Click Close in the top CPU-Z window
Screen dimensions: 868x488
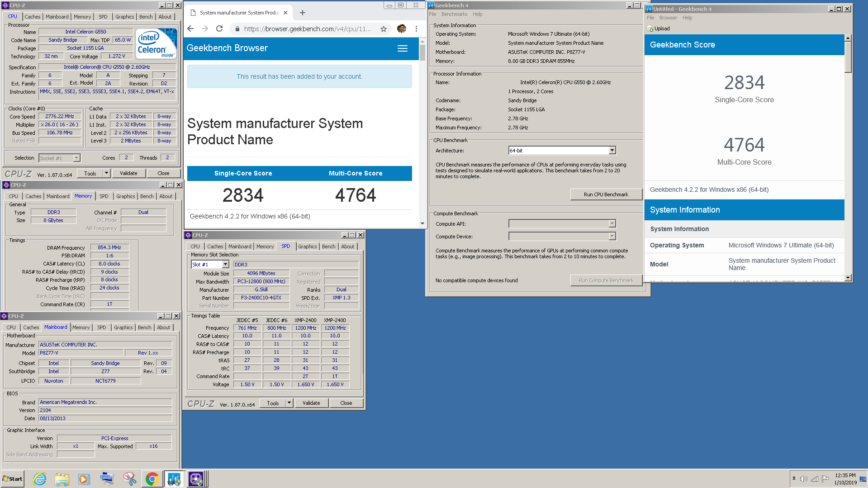tap(163, 173)
